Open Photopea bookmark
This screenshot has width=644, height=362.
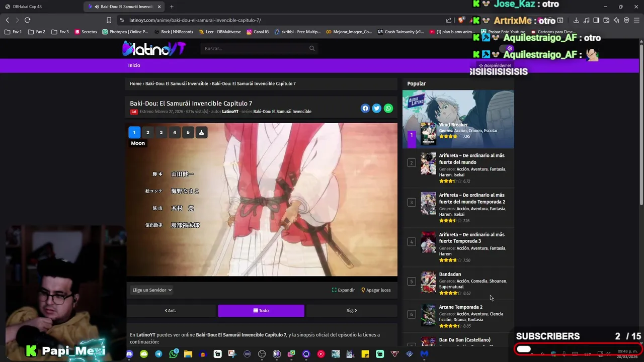point(125,32)
